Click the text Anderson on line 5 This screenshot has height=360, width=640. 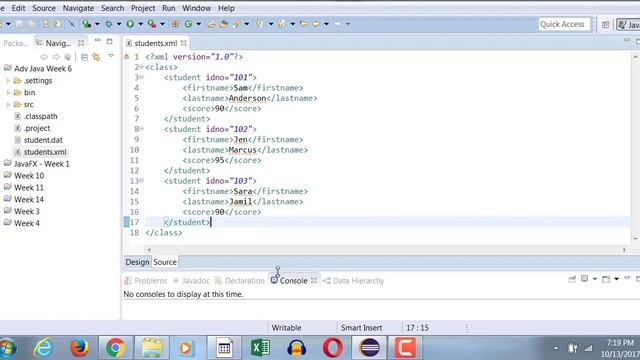point(247,98)
